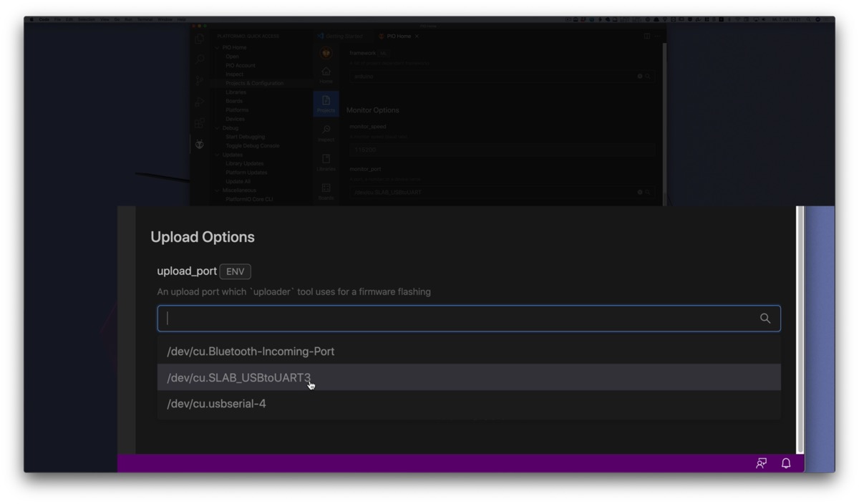Open the Search view in the activity bar

click(200, 59)
